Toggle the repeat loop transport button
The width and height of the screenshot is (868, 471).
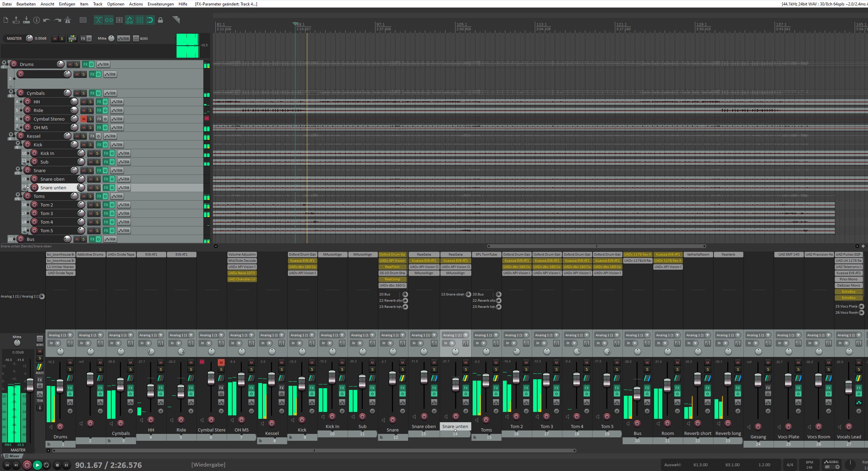pos(47,465)
